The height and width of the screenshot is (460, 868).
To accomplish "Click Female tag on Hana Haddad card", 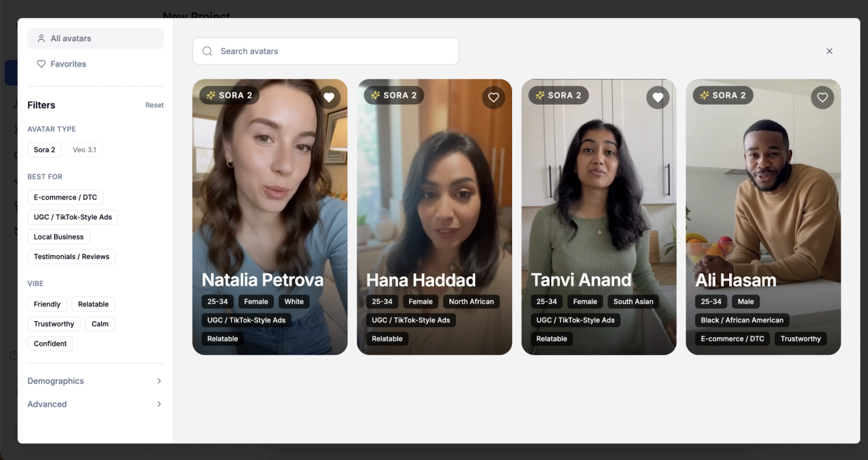I will coord(420,302).
